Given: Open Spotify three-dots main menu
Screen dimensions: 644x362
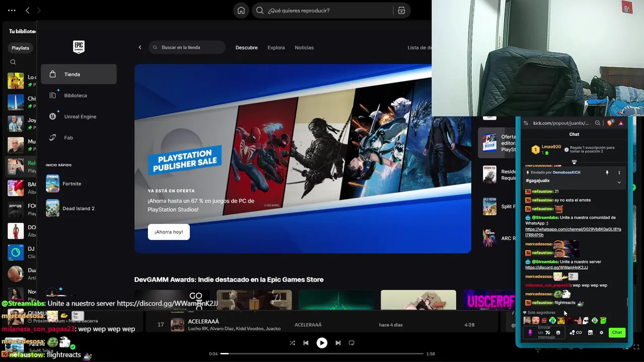Looking at the screenshot, I should [12, 10].
